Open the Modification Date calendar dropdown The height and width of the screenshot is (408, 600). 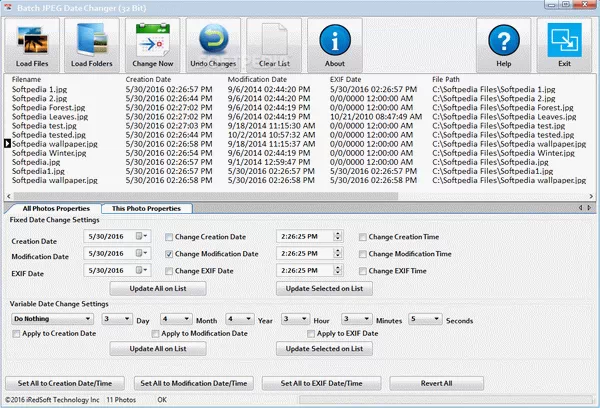tap(142, 253)
